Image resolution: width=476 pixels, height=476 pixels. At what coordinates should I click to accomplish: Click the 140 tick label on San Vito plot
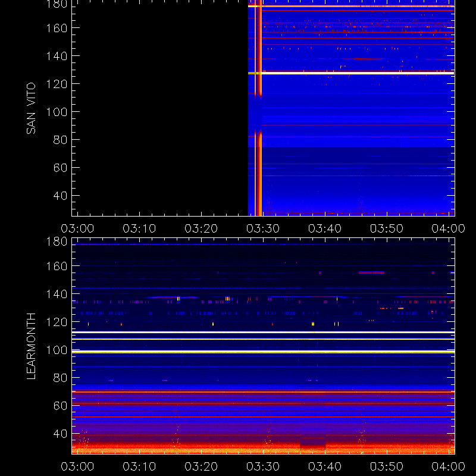click(57, 56)
